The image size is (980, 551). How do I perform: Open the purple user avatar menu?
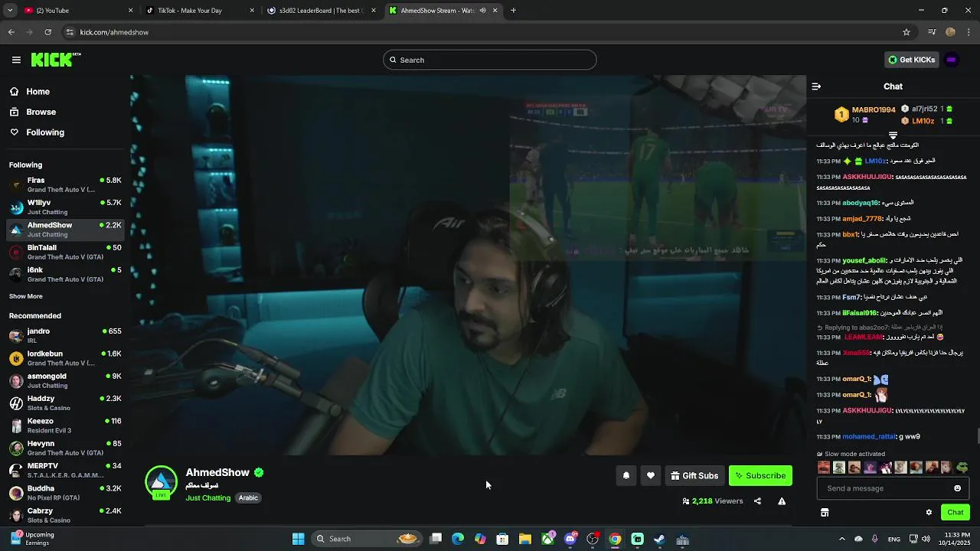952,60
